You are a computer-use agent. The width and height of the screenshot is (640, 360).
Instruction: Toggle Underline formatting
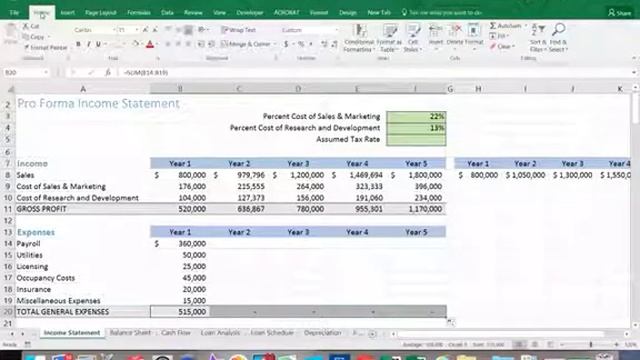(98, 44)
